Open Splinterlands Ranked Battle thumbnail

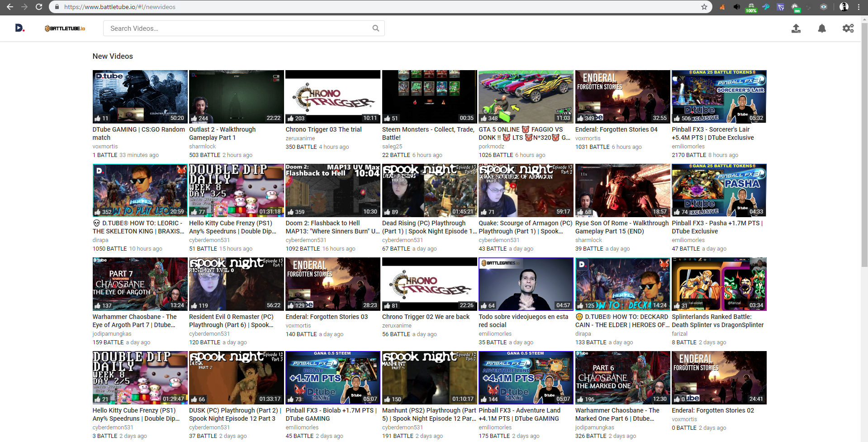click(719, 284)
